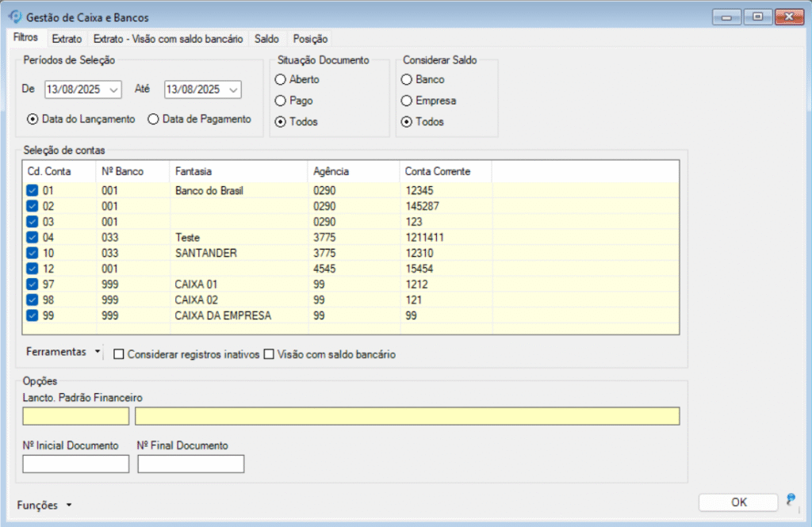The image size is (812, 527).
Task: Open the Até date dropdown calendar
Action: pos(232,90)
